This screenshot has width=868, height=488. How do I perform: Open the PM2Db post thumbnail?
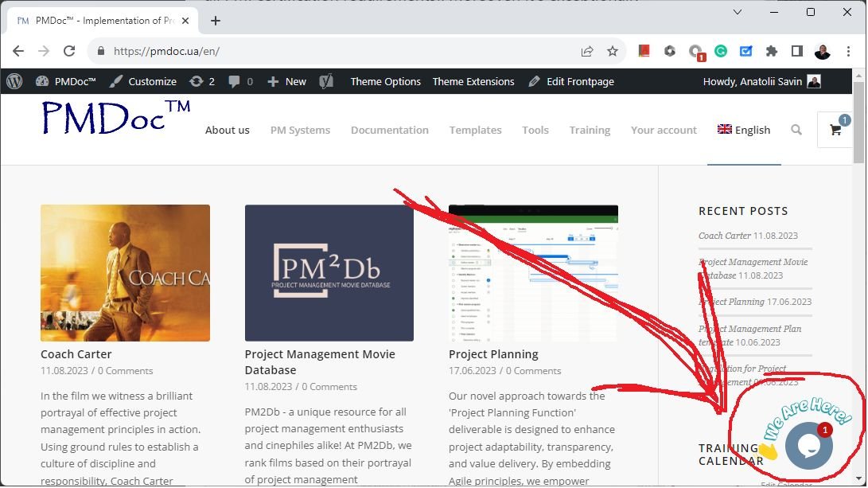(x=329, y=273)
